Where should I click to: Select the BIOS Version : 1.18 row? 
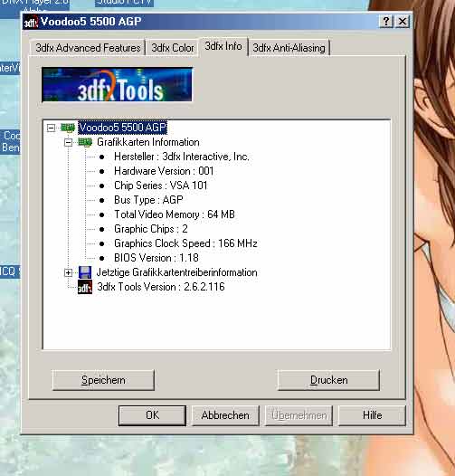click(x=156, y=258)
